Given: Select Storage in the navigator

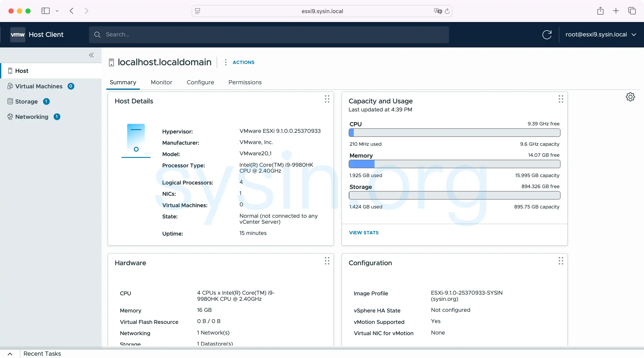Looking at the screenshot, I should [51, 101].
